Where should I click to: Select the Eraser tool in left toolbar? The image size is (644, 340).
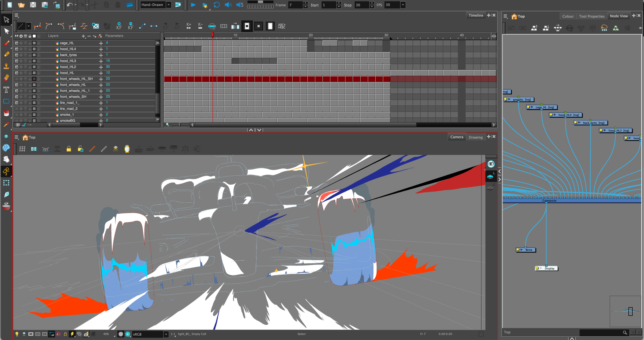tap(6, 78)
